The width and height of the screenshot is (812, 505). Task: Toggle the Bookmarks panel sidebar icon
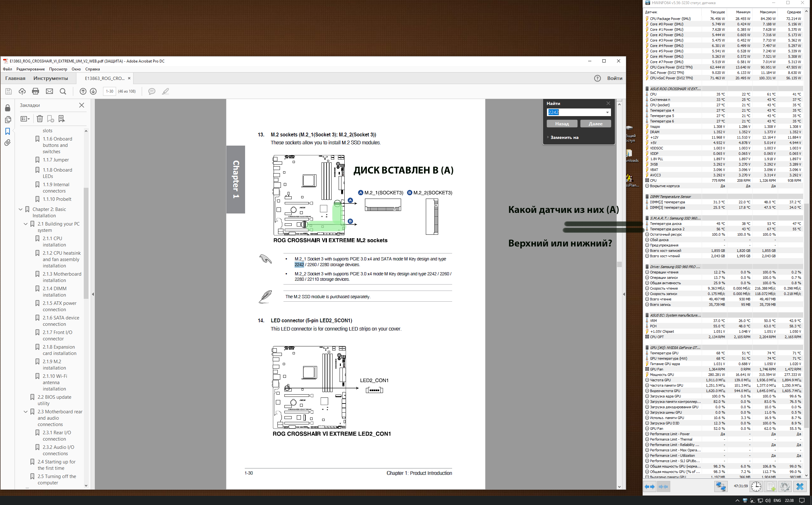point(7,131)
